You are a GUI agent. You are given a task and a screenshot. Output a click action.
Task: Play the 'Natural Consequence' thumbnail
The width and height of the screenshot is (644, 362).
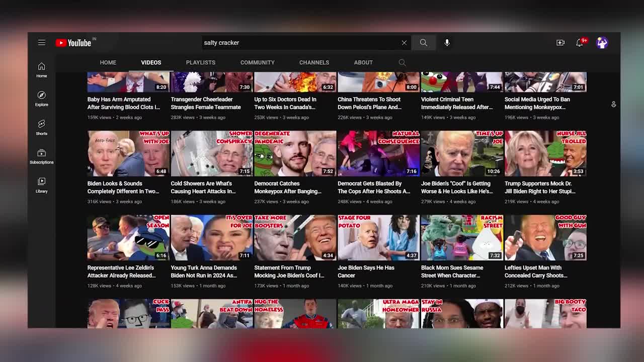[379, 153]
